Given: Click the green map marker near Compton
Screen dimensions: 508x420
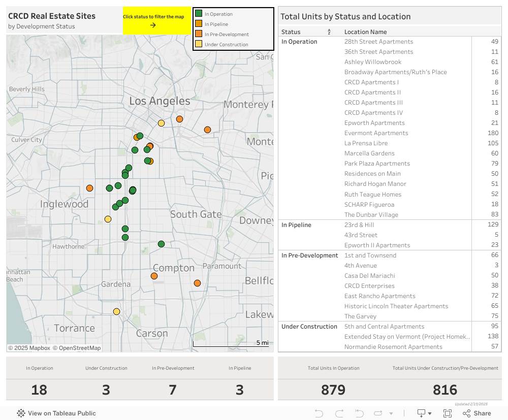Looking at the screenshot, I should [161, 244].
